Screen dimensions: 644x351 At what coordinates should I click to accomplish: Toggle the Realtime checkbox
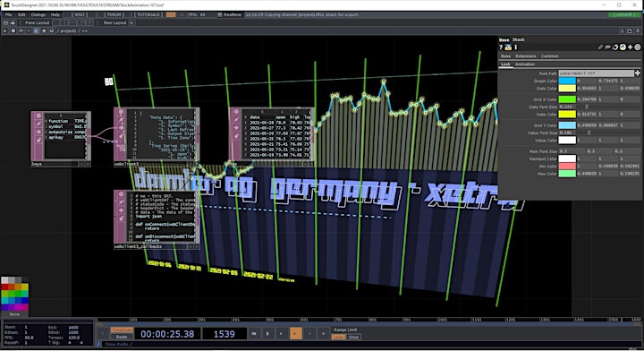(220, 15)
